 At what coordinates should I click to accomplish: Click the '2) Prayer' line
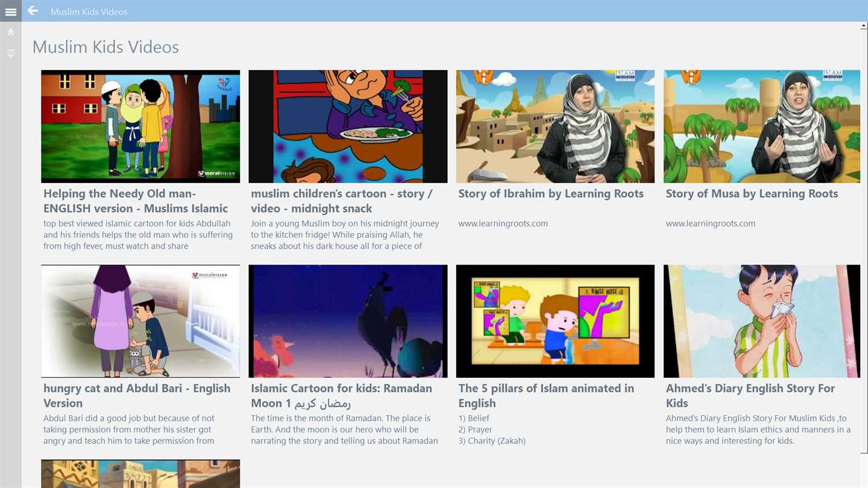476,430
